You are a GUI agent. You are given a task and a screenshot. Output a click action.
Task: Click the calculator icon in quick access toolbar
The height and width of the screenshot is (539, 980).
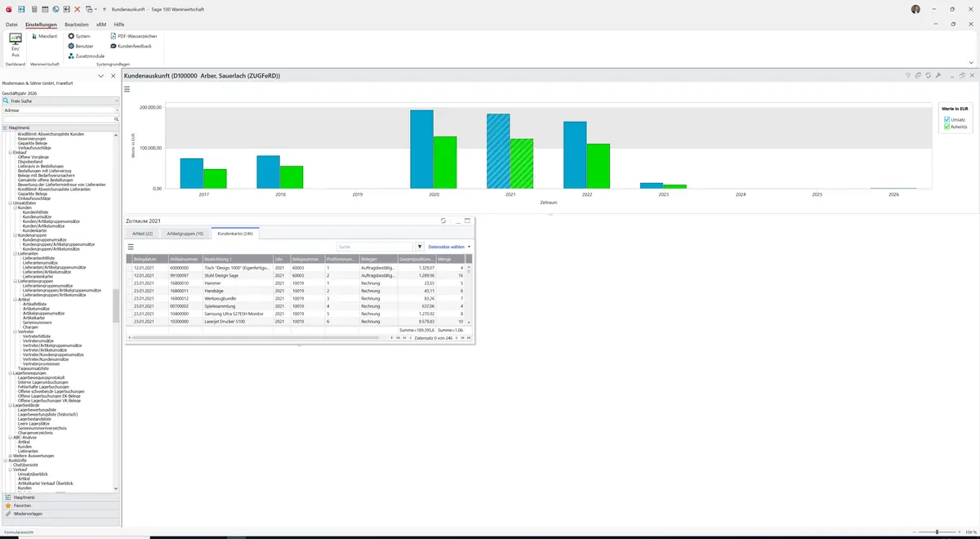tap(34, 9)
